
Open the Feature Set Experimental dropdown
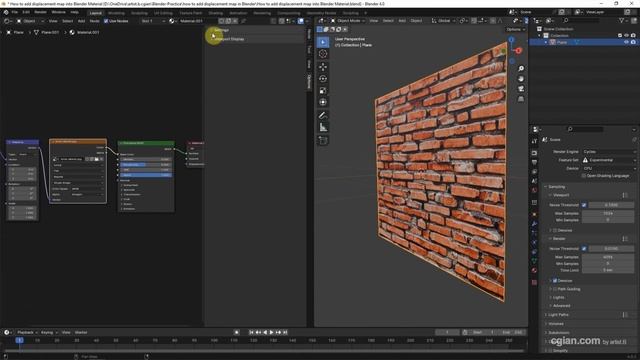pos(609,160)
